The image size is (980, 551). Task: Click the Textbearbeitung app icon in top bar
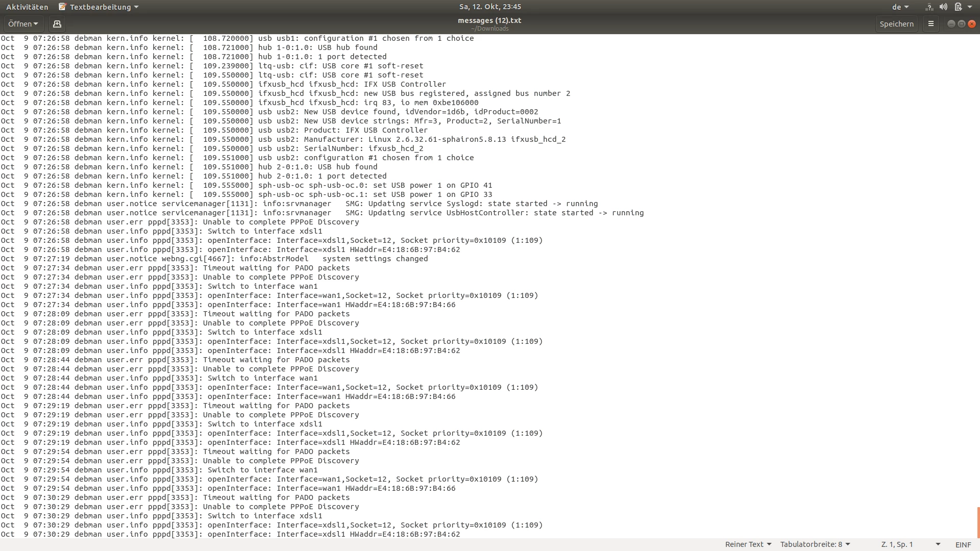[63, 7]
